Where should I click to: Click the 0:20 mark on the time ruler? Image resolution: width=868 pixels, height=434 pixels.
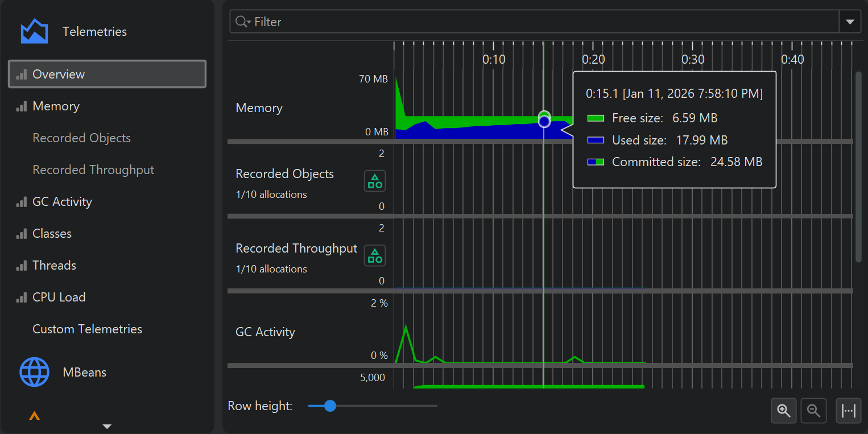click(593, 59)
